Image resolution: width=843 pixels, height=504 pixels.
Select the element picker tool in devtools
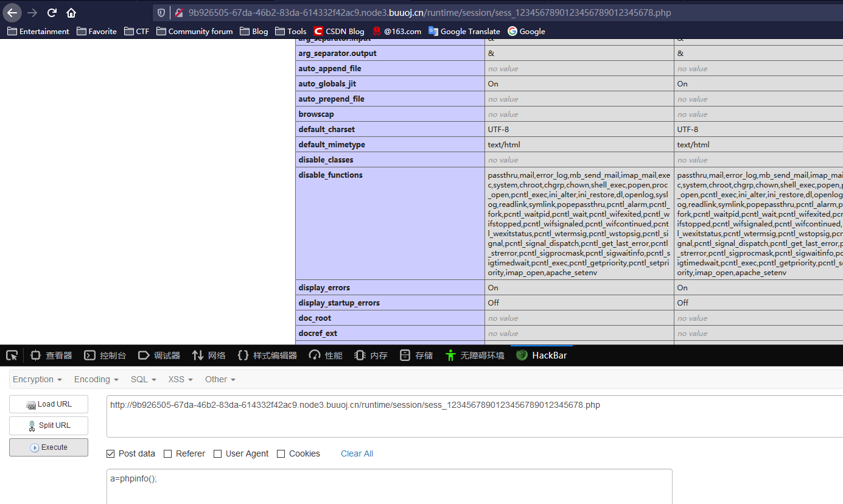[x=11, y=355]
